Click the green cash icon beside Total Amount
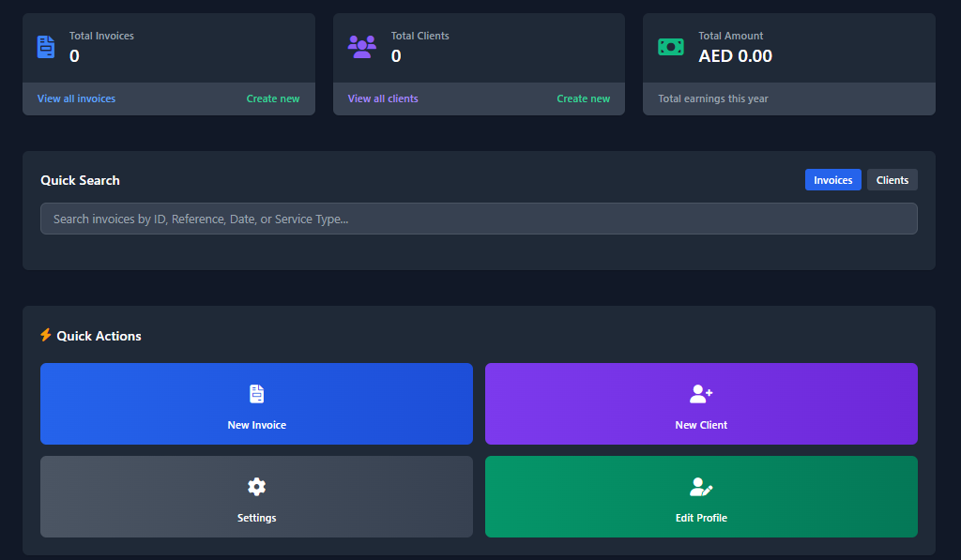 (x=671, y=47)
